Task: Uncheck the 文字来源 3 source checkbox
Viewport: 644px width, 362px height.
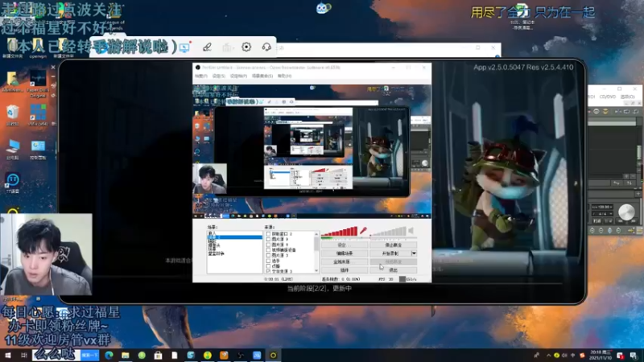Action: 268,271
